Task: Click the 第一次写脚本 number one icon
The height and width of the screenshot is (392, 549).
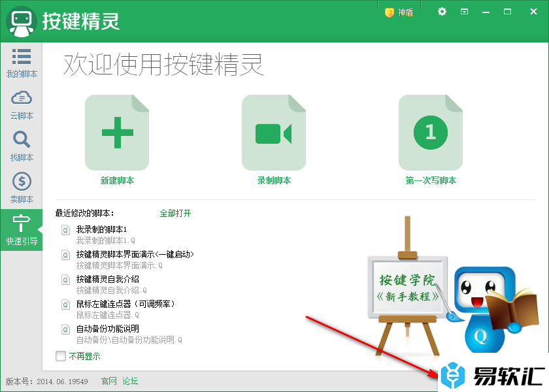Action: tap(431, 133)
